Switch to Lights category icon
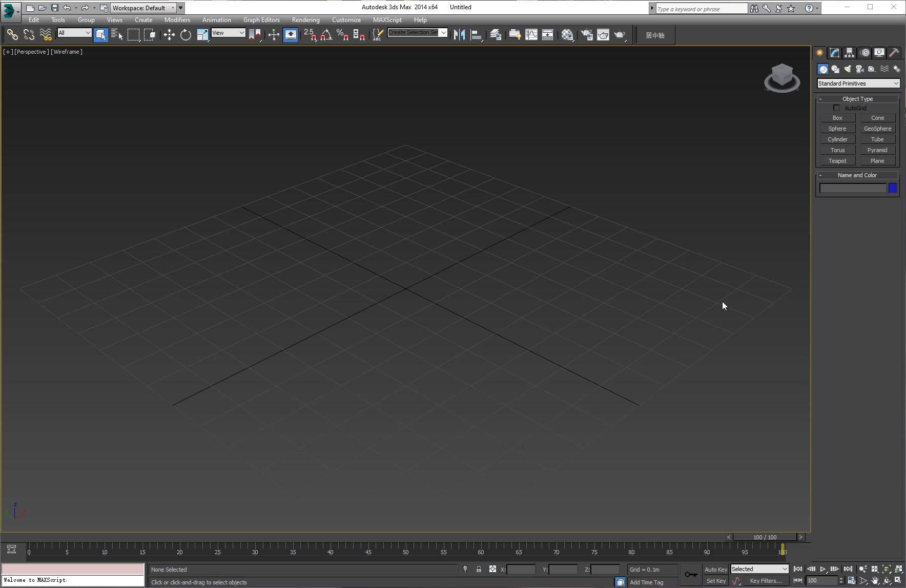Screen dimensions: 906x588 [x=848, y=69]
